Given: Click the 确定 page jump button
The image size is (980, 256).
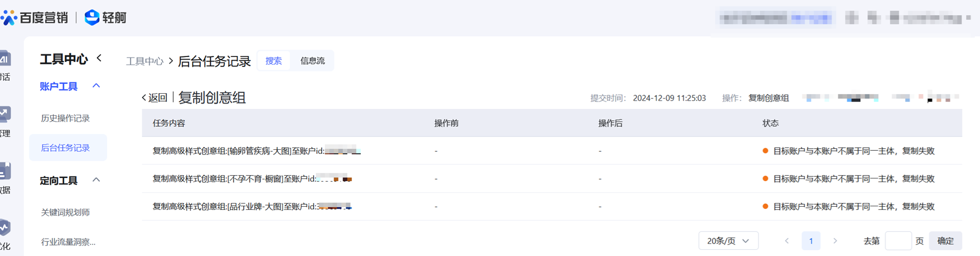Looking at the screenshot, I should [945, 241].
